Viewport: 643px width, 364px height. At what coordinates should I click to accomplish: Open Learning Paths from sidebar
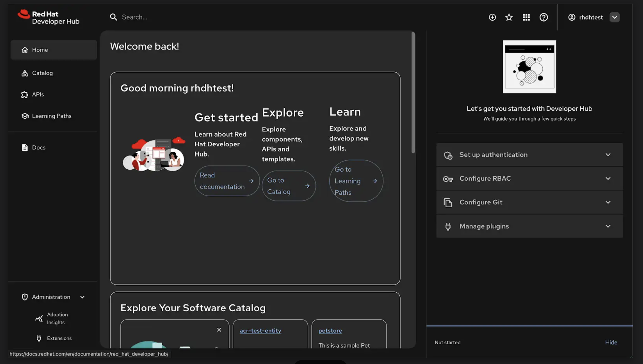point(51,116)
